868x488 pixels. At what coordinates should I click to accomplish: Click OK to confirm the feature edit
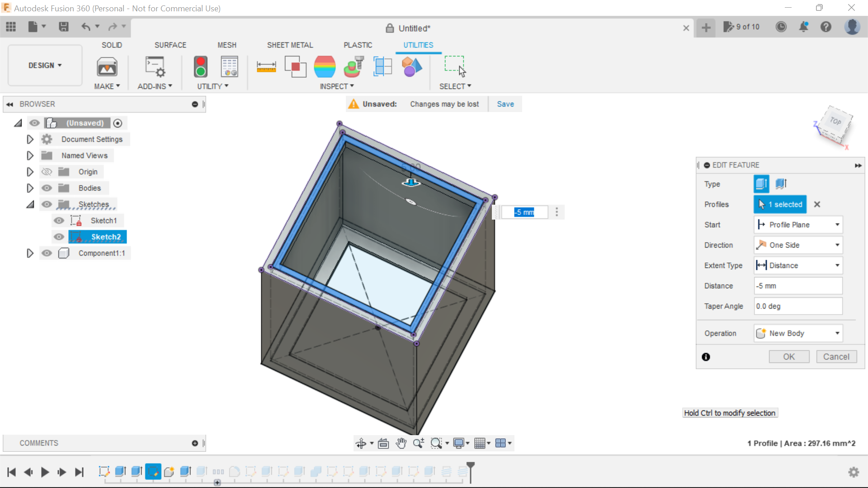pos(789,357)
